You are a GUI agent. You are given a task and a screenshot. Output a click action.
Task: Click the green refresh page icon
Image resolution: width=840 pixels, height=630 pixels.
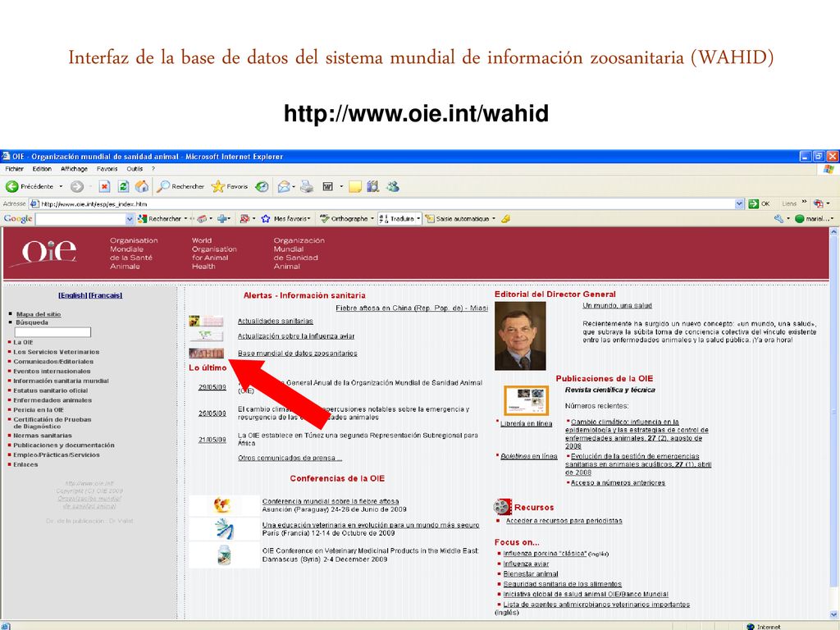click(x=123, y=186)
